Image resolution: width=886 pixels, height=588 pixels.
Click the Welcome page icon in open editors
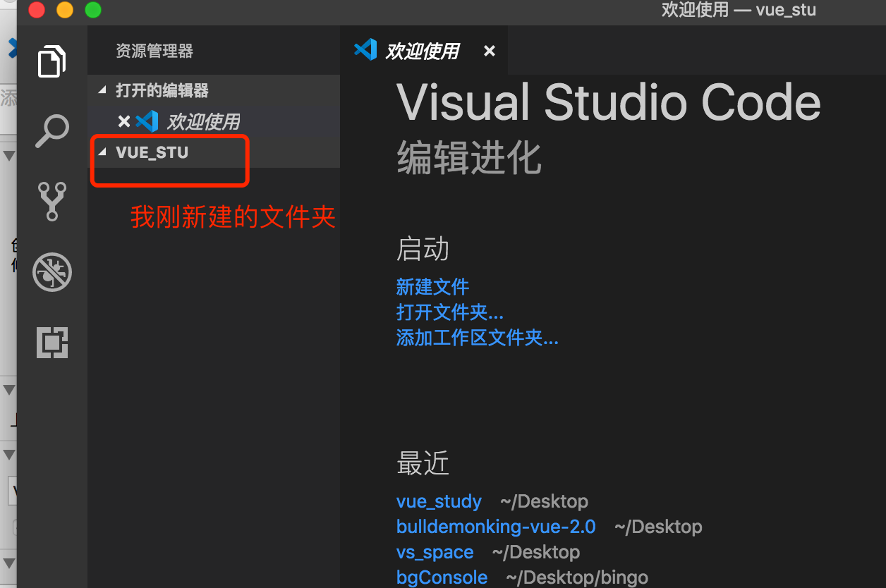coord(146,121)
